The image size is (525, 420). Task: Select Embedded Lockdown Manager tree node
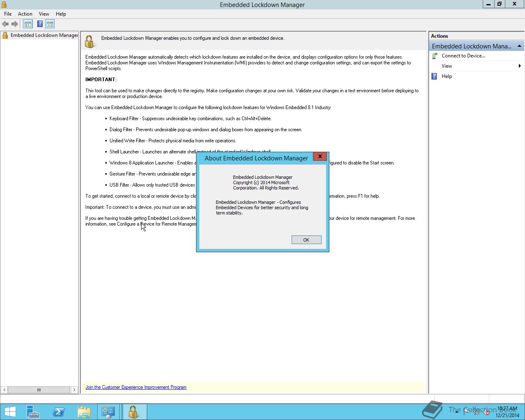40,35
